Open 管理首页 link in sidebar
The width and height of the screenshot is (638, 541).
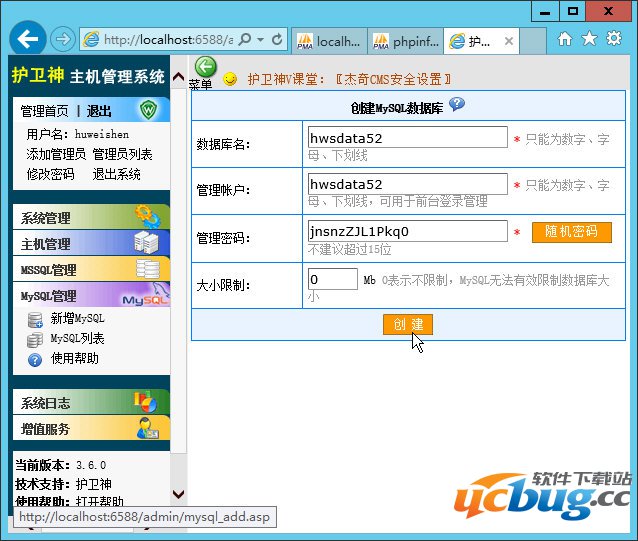(x=44, y=111)
